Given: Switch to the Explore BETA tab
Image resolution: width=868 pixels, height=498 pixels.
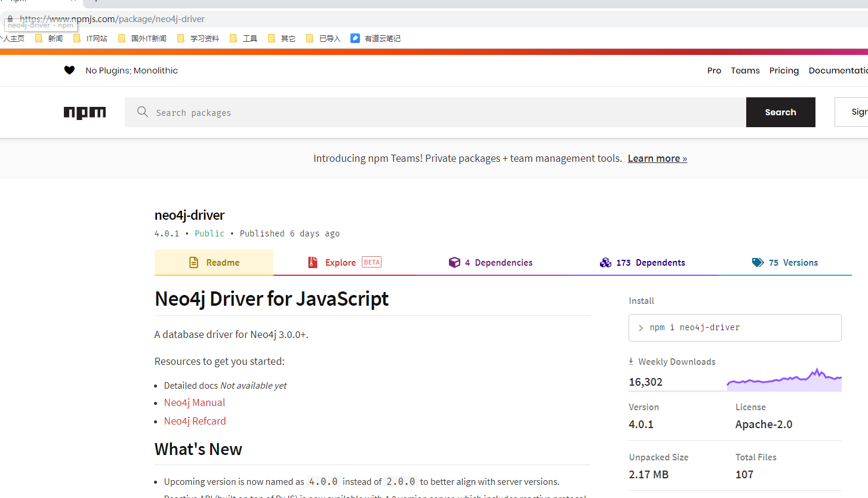Looking at the screenshot, I should click(344, 263).
